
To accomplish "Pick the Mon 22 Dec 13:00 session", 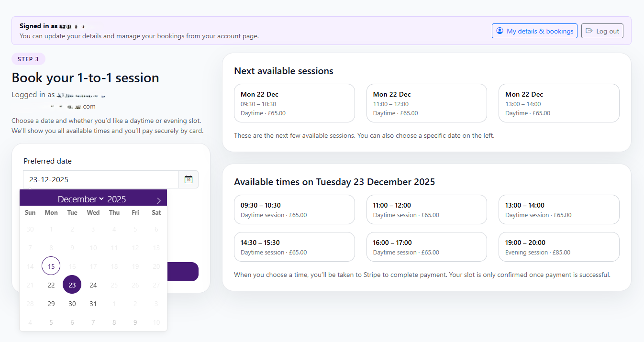I will [558, 103].
